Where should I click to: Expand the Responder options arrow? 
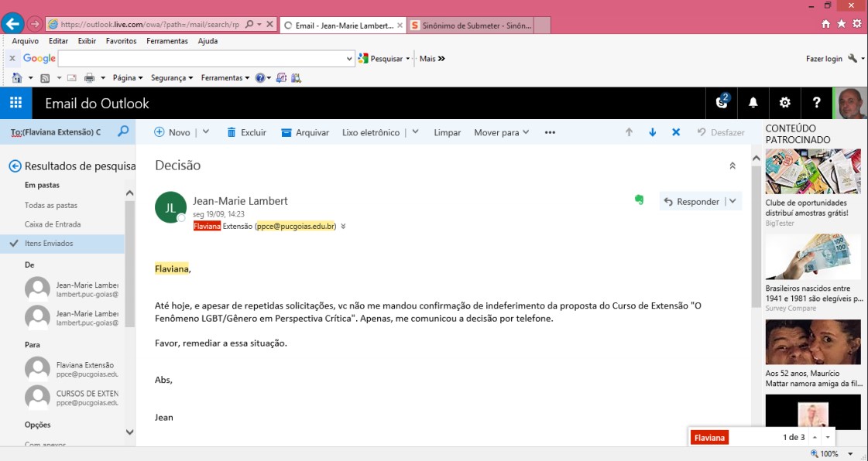click(x=732, y=201)
